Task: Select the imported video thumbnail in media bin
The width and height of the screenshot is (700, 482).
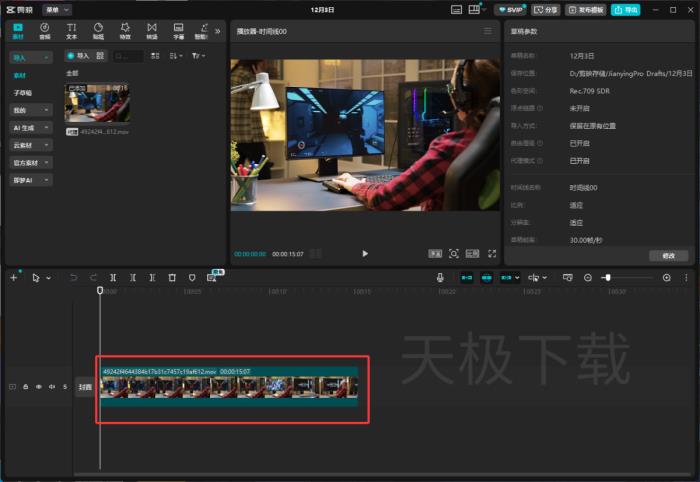Action: (x=97, y=103)
